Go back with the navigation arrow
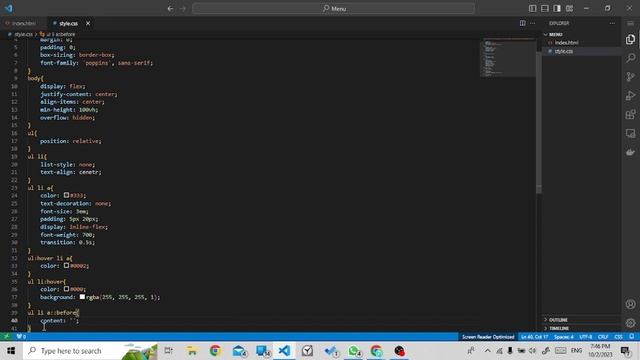 coord(170,9)
